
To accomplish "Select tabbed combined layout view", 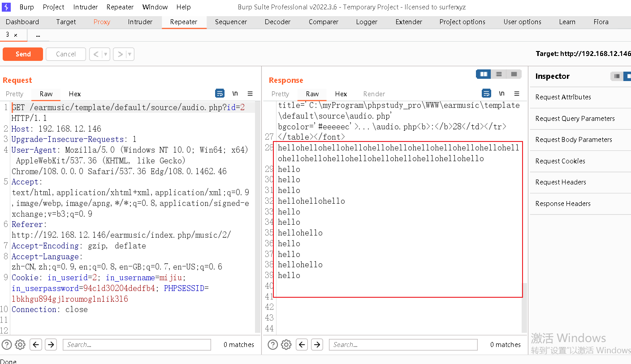I will [514, 74].
